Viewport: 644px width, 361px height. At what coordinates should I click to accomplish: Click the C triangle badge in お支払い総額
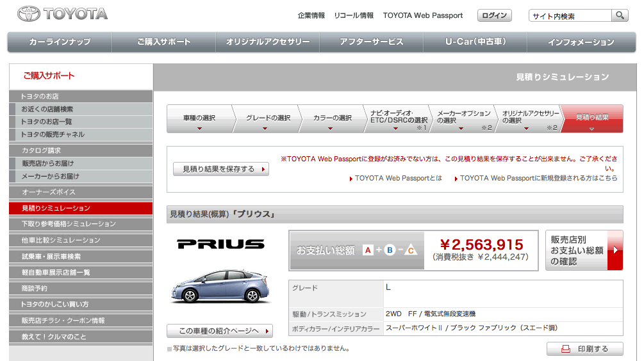[411, 250]
